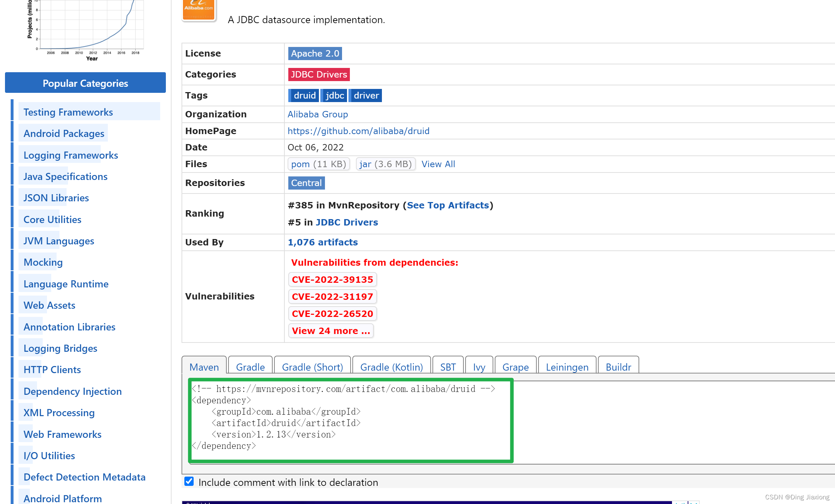Image resolution: width=835 pixels, height=504 pixels.
Task: Click View All files link
Action: [438, 164]
